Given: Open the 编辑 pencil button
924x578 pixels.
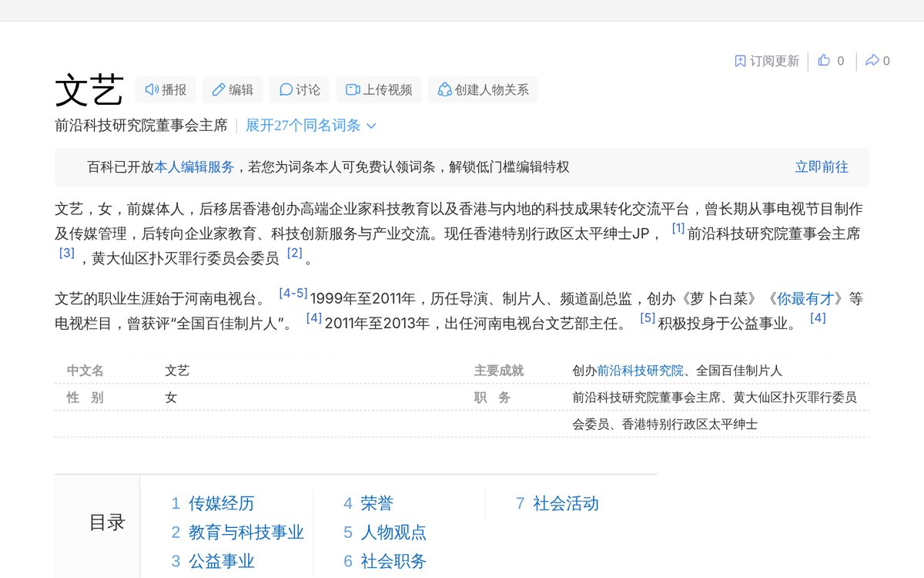Looking at the screenshot, I should point(233,90).
